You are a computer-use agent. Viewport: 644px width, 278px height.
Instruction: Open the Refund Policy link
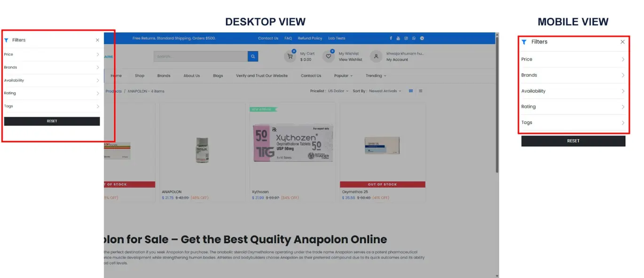(310, 38)
